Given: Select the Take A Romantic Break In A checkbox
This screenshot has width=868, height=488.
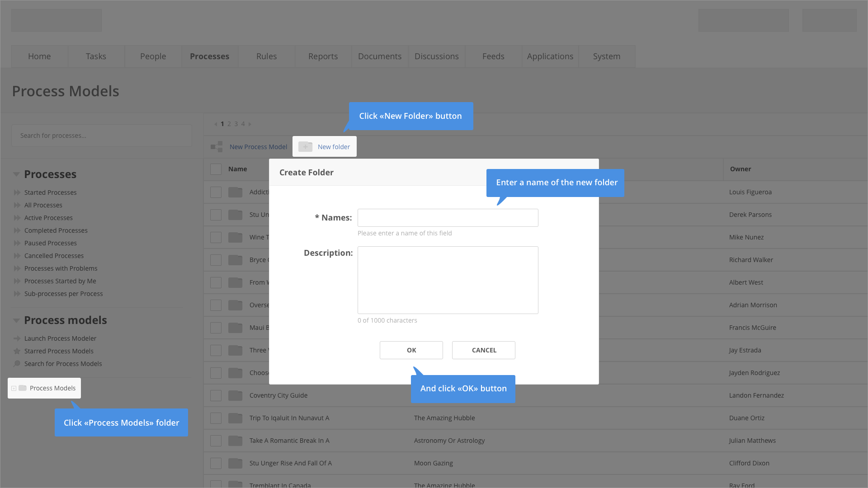Looking at the screenshot, I should 216,441.
